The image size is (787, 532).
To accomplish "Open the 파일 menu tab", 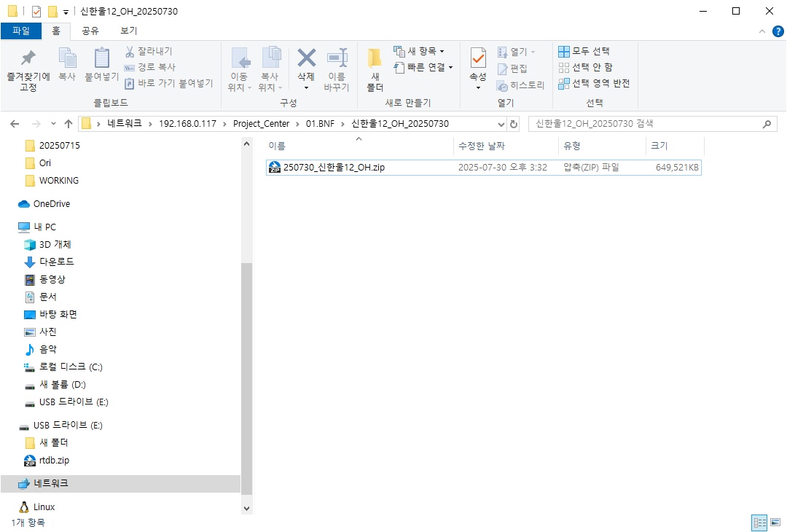I will 21,31.
